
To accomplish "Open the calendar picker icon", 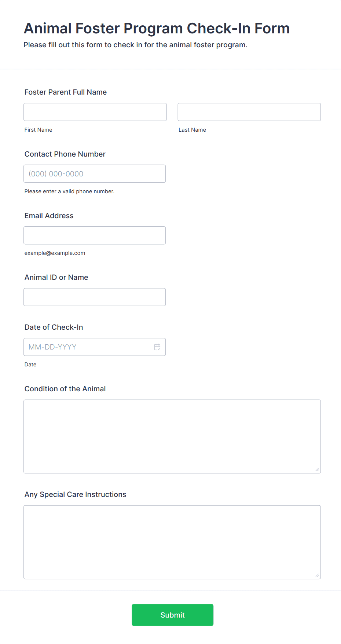I will (x=157, y=347).
